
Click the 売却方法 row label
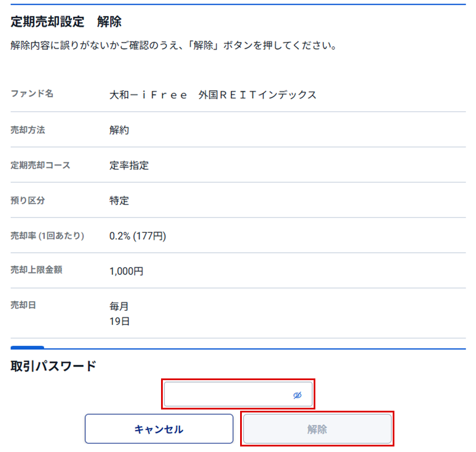(x=28, y=130)
